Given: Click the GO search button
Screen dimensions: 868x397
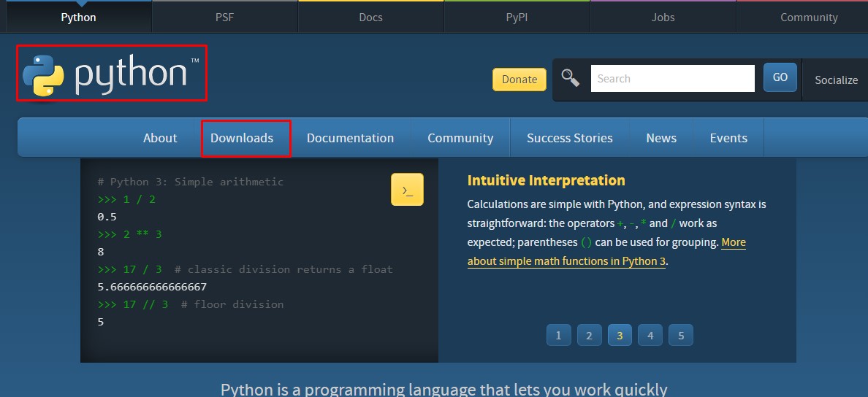Looking at the screenshot, I should tap(780, 77).
